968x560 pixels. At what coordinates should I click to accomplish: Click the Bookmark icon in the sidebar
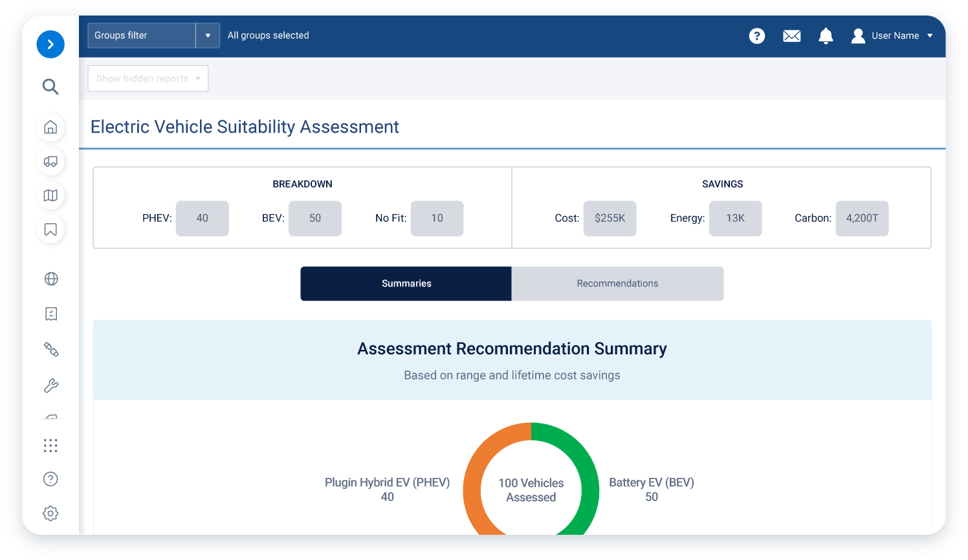tap(50, 230)
